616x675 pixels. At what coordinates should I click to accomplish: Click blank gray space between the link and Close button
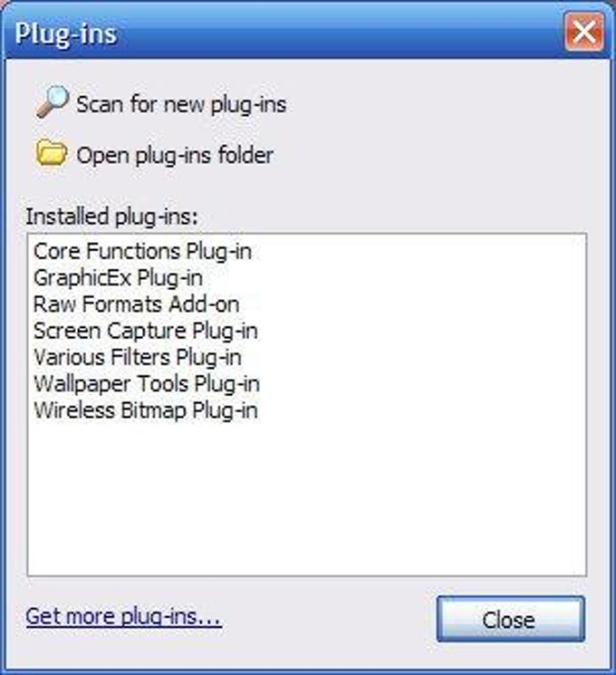point(330,618)
